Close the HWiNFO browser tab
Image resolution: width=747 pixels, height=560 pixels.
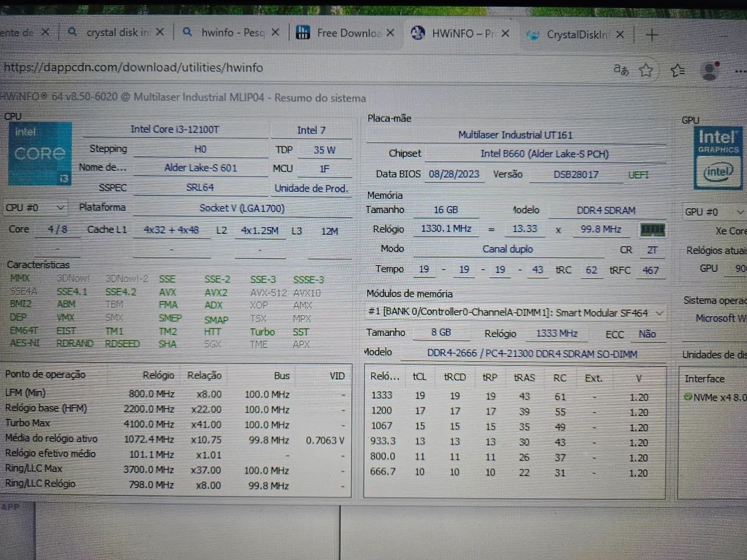505,34
